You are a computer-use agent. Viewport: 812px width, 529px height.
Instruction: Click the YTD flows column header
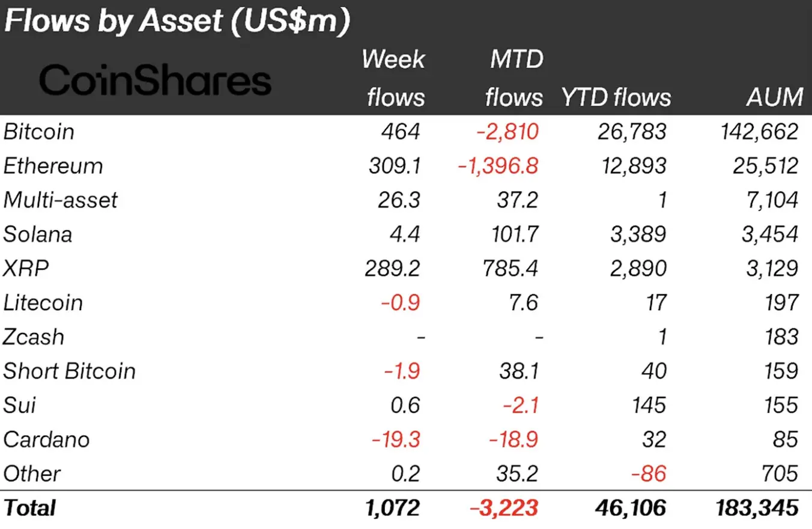[616, 97]
